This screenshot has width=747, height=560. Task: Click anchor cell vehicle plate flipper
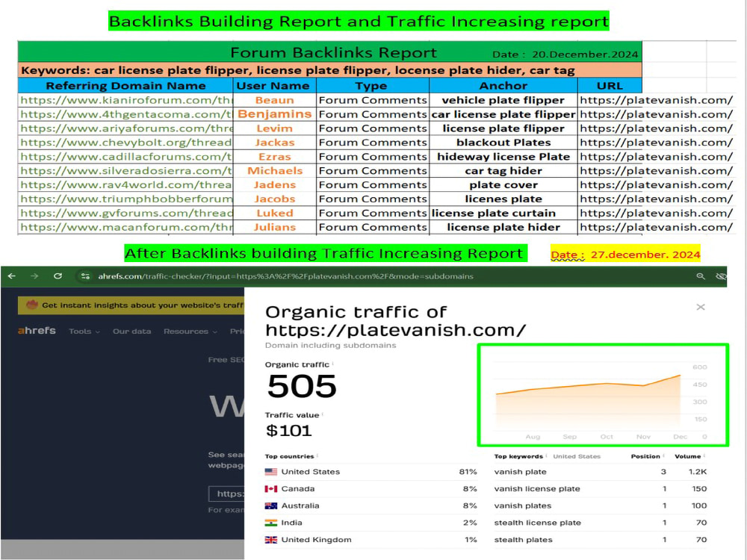503,100
